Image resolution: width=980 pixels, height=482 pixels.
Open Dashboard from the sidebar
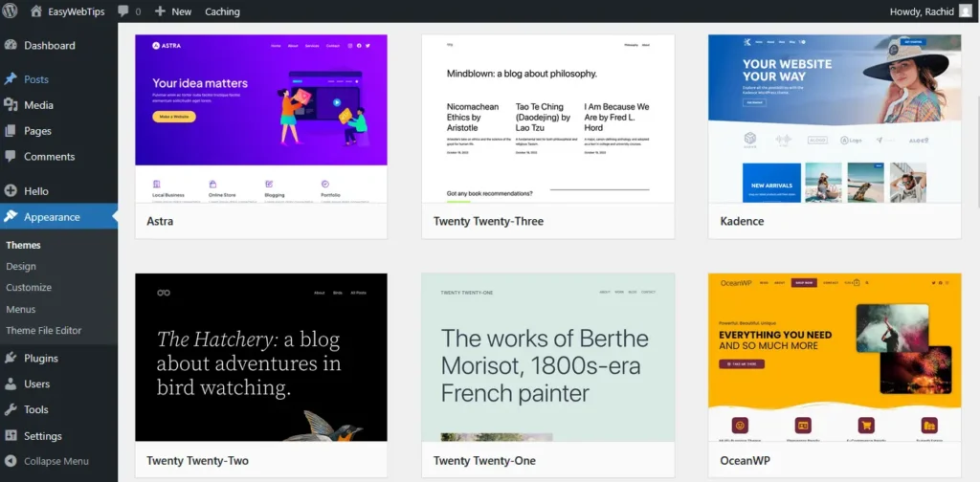[49, 45]
